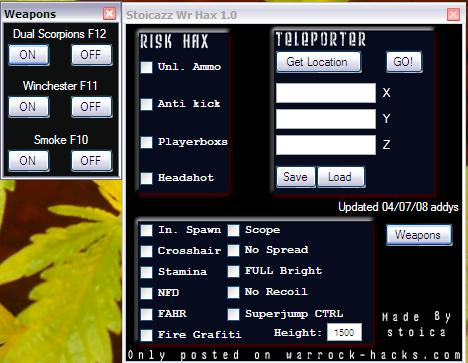Close the Stoicazz Wr Hax window
The width and height of the screenshot is (468, 363).
tap(453, 14)
